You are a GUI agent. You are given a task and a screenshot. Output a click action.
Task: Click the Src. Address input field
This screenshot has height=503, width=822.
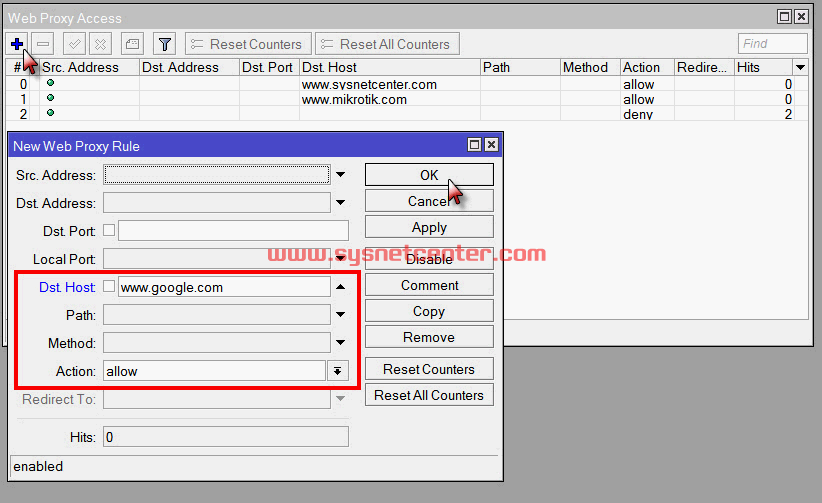coord(217,175)
